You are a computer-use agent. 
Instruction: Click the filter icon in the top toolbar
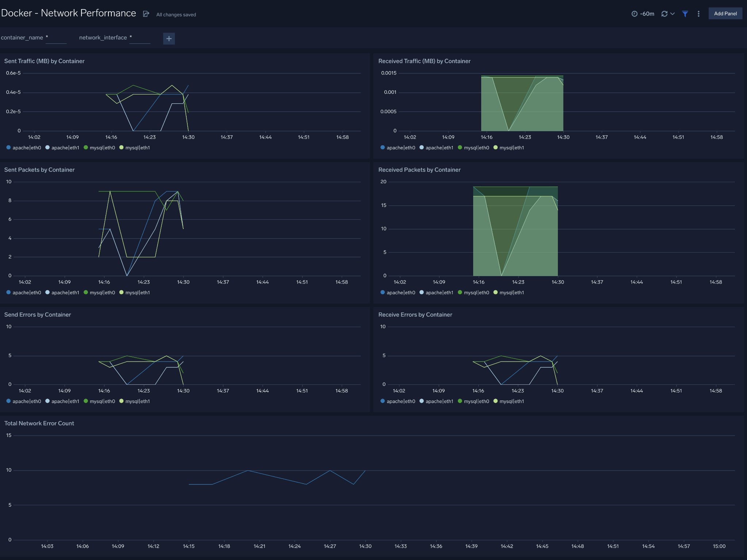point(685,14)
